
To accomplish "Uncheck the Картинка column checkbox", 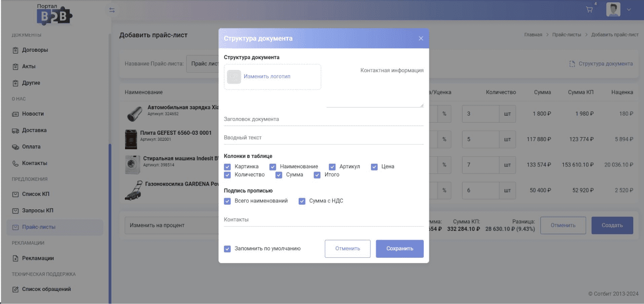I will (227, 166).
